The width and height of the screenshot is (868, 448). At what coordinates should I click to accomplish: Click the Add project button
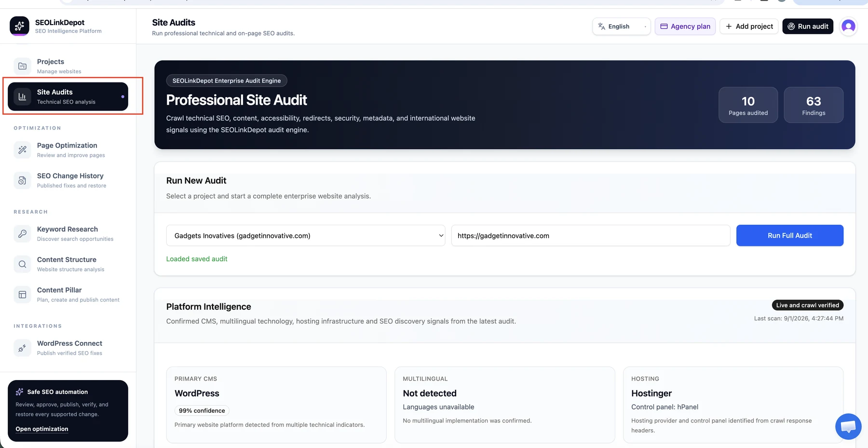(749, 27)
